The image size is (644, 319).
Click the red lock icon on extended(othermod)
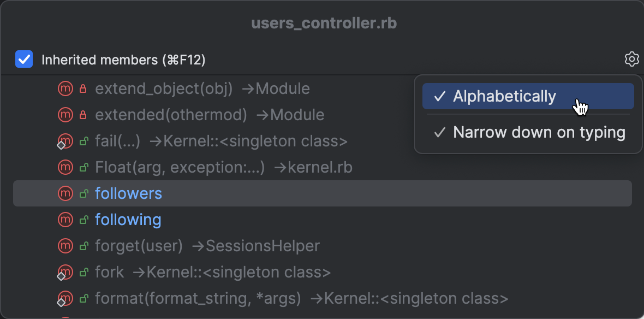pyautogui.click(x=82, y=115)
